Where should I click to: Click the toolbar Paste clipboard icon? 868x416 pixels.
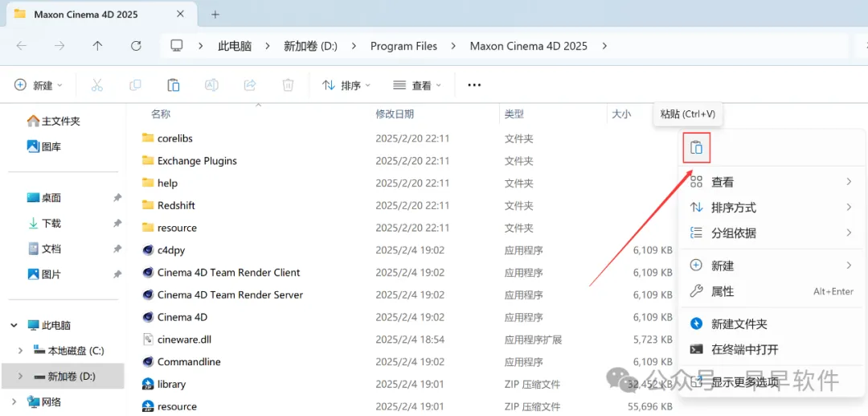174,84
